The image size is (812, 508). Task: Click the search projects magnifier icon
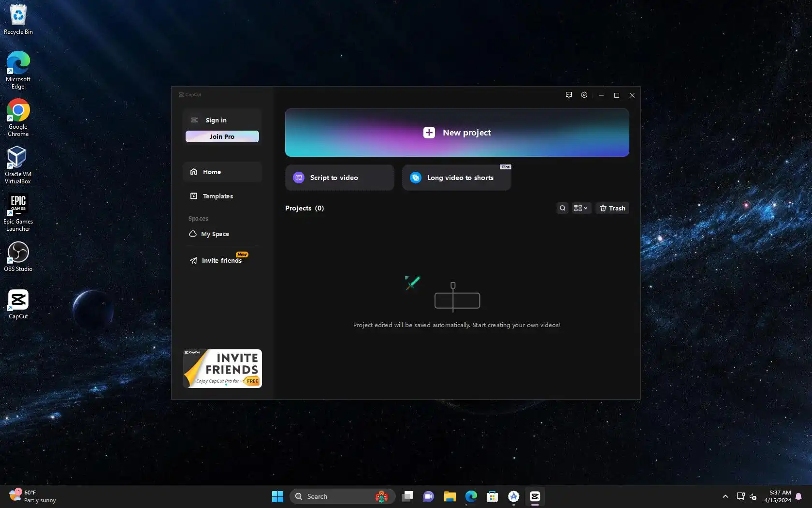[x=563, y=208]
